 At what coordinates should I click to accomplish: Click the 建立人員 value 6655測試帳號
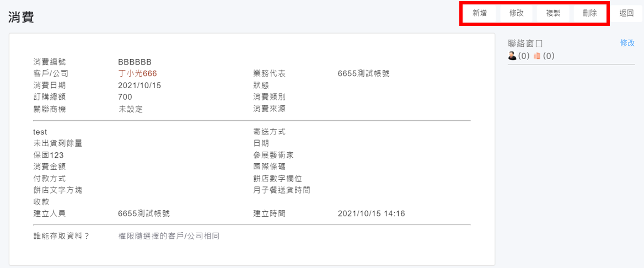pyautogui.click(x=144, y=213)
